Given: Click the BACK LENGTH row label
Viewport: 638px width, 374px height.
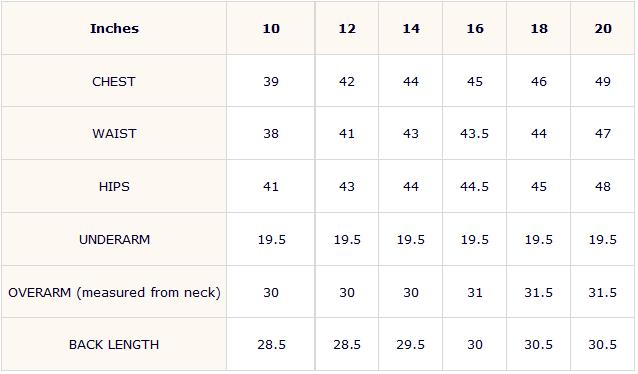Looking at the screenshot, I should [114, 345].
